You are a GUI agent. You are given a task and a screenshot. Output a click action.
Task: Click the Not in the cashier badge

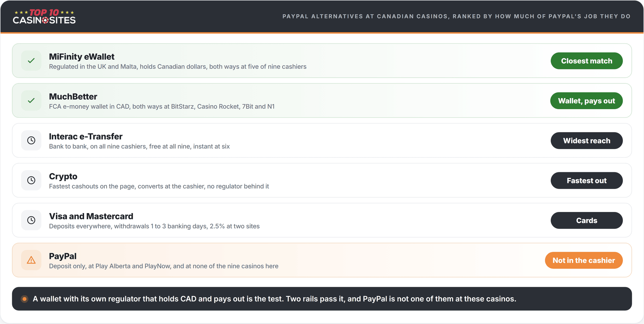(584, 261)
